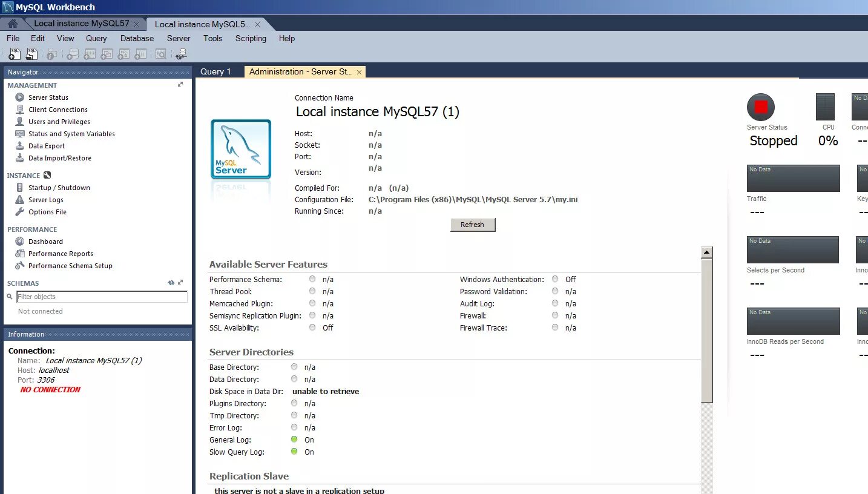
Task: Search table data icon in toolbar
Action: [x=160, y=54]
